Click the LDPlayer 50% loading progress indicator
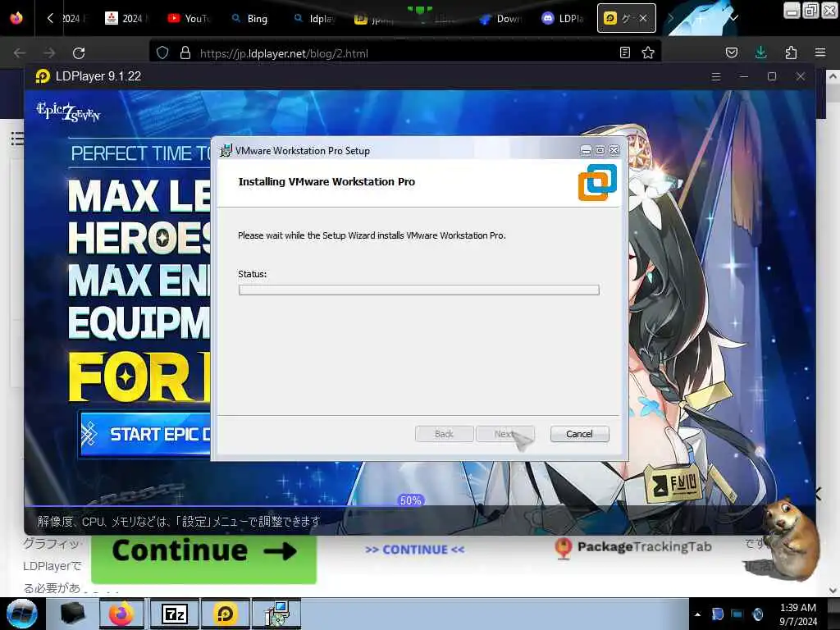Screen dimensions: 840x630 coord(411,500)
